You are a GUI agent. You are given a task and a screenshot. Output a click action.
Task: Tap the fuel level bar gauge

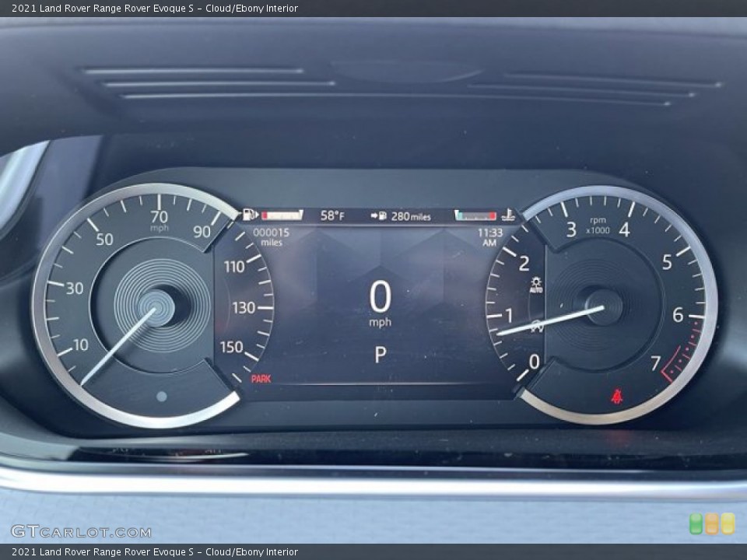282,215
